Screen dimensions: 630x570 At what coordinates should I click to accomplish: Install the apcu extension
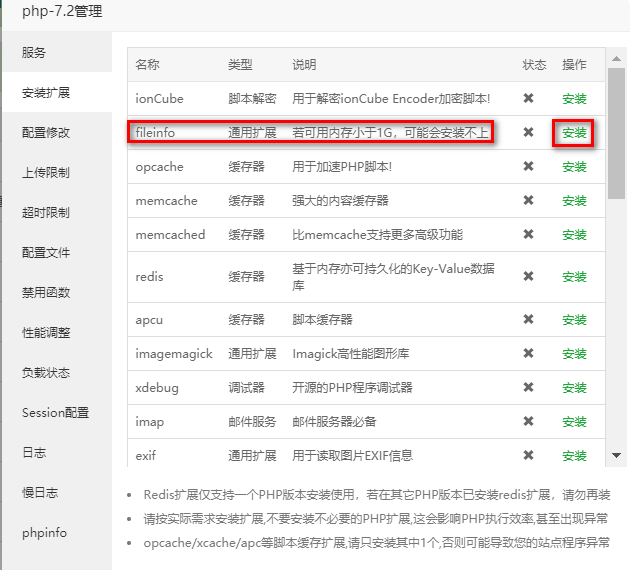574,320
